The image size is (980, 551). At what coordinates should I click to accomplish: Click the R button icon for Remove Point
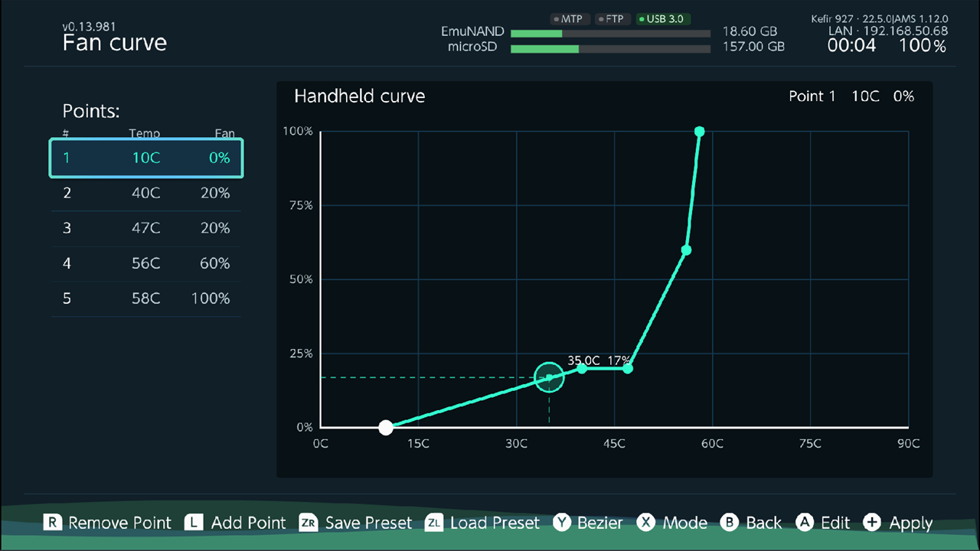click(x=52, y=523)
